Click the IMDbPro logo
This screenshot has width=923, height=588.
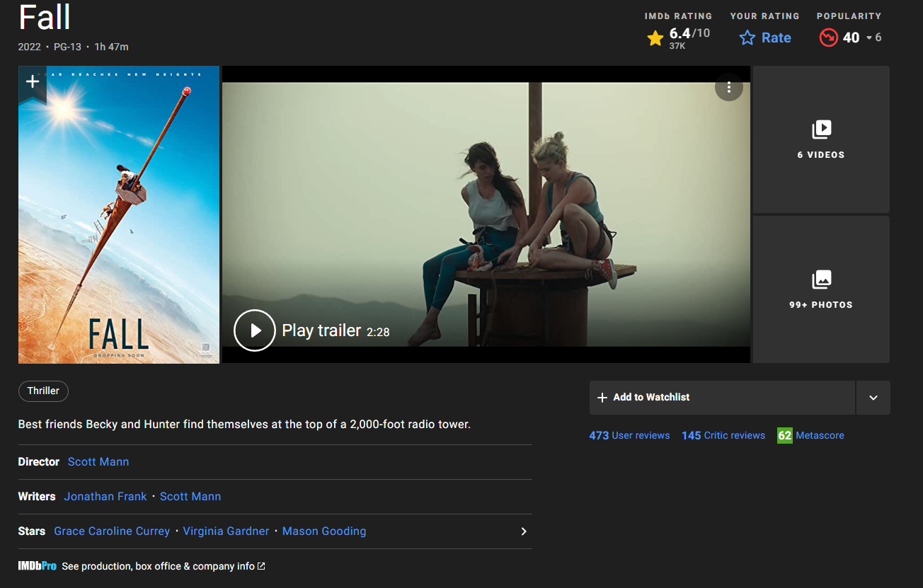(x=38, y=566)
